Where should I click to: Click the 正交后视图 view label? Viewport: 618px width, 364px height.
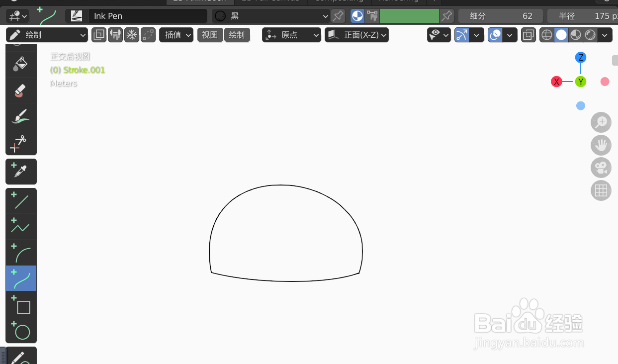(x=70, y=57)
